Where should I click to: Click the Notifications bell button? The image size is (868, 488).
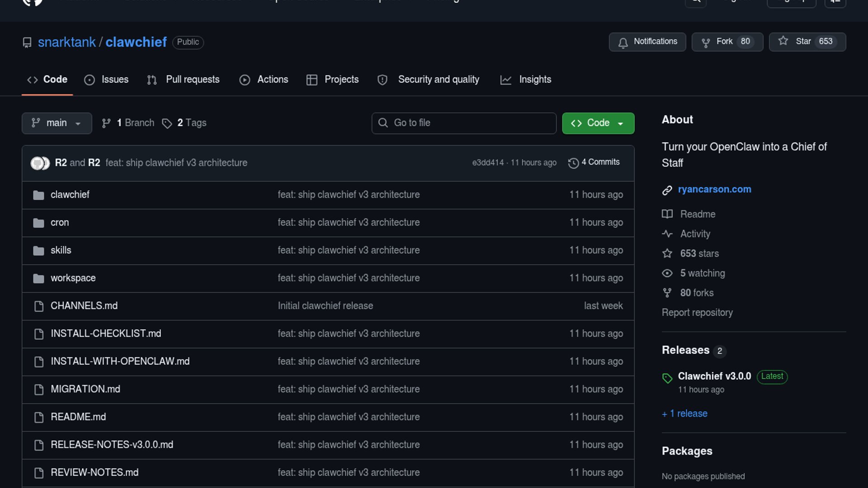coord(647,42)
